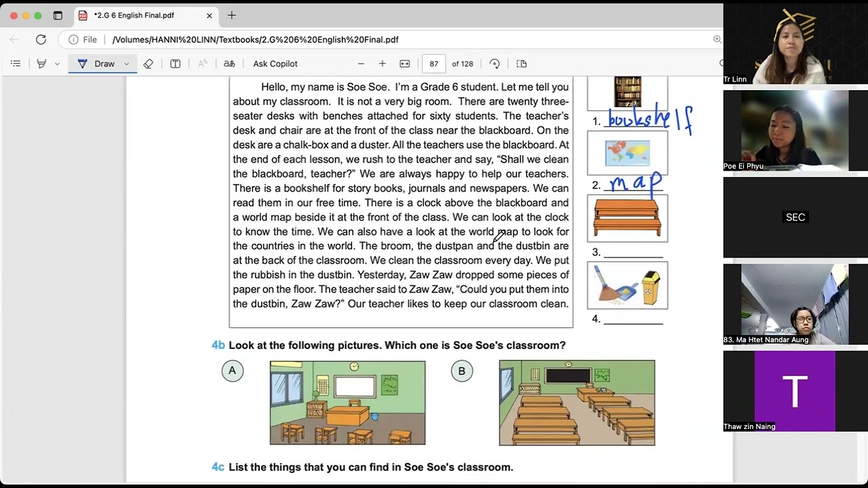The width and height of the screenshot is (868, 488).
Task: Click the bench desk picture
Action: pyautogui.click(x=627, y=218)
